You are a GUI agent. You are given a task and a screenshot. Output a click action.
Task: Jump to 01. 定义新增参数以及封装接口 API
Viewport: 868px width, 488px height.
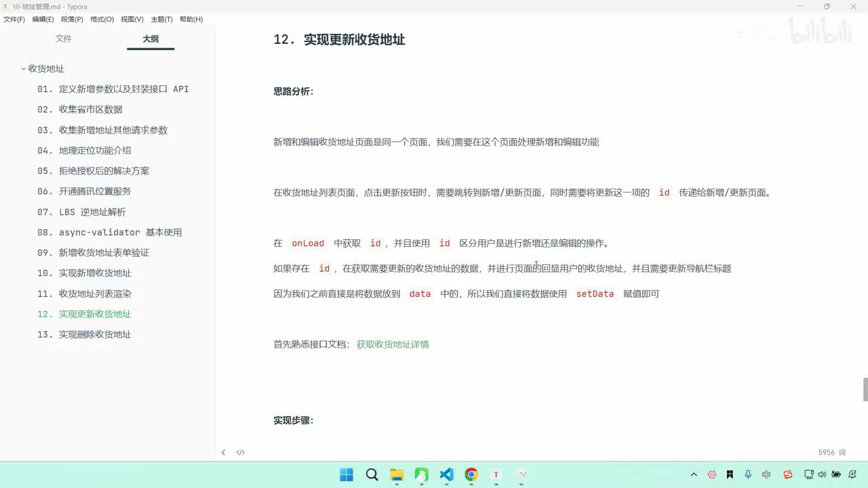tap(113, 89)
